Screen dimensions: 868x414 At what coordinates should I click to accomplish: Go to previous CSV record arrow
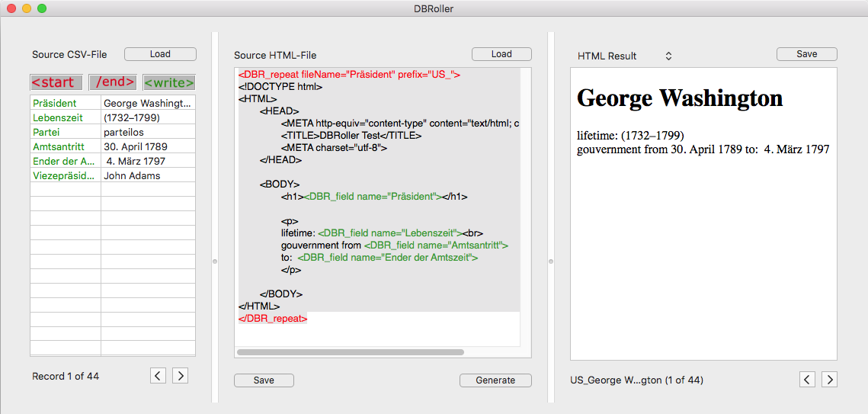tap(158, 375)
